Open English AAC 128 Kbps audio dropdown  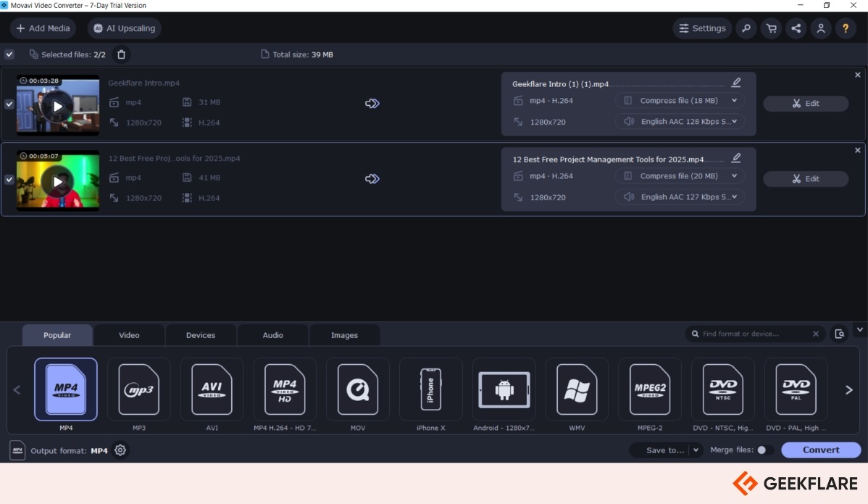click(680, 121)
